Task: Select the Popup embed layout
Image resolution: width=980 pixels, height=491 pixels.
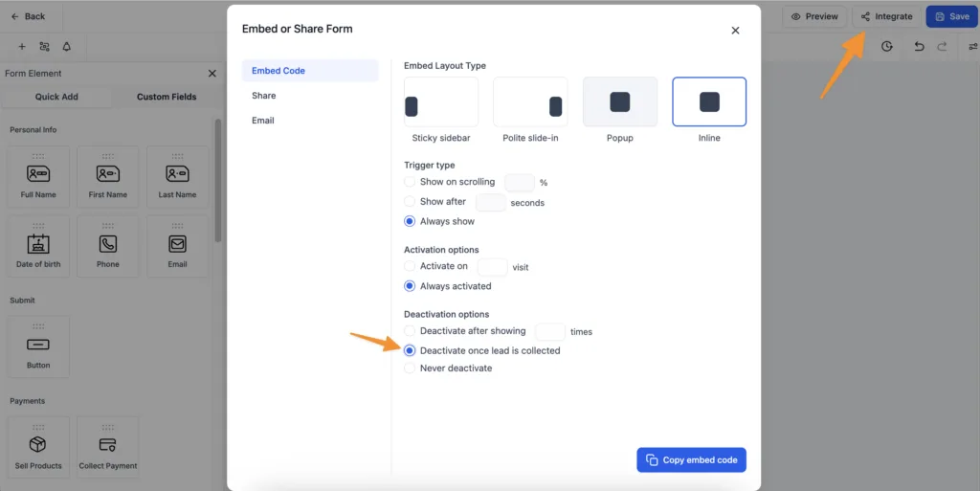Action: point(620,102)
